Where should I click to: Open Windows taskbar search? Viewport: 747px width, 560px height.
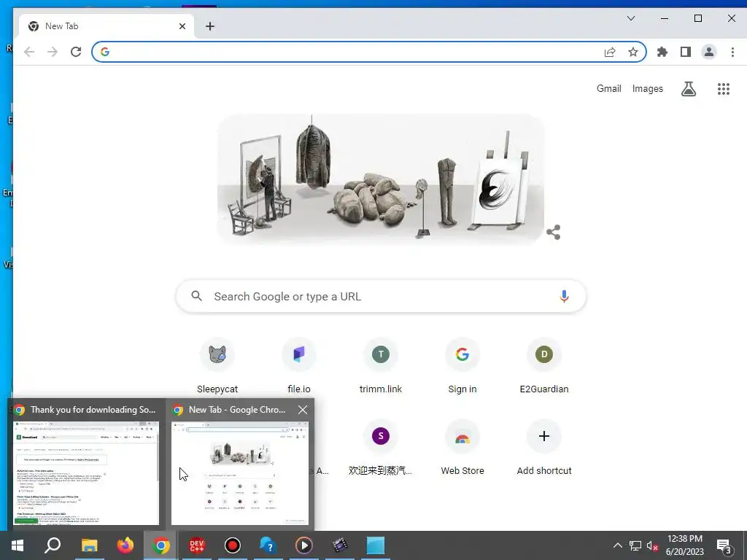pos(53,545)
